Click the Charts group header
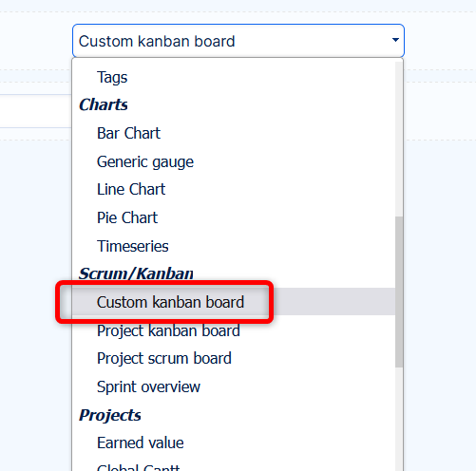Image resolution: width=476 pixels, height=471 pixels. click(x=104, y=104)
